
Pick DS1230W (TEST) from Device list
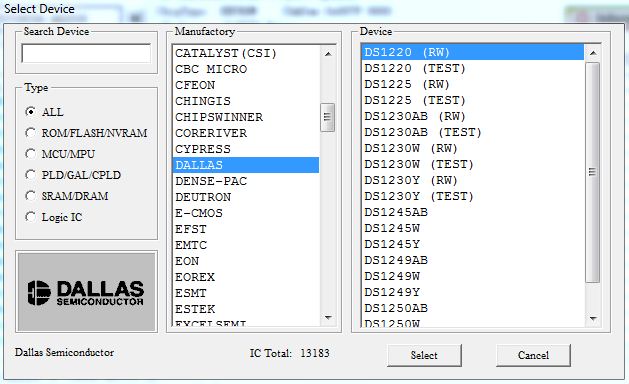tap(473, 165)
